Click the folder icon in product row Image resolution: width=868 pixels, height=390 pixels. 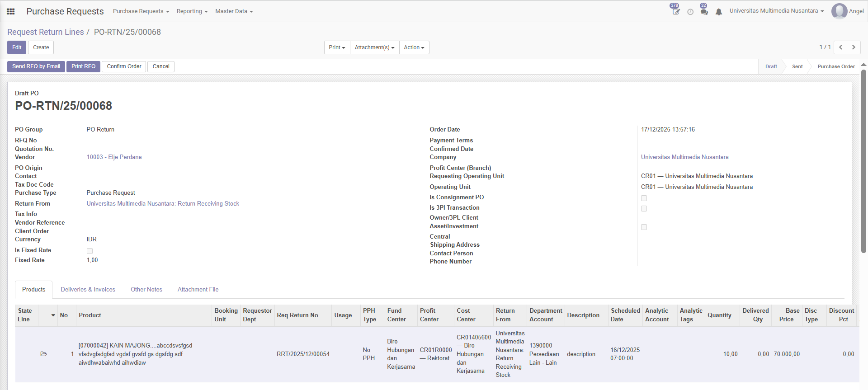point(44,354)
